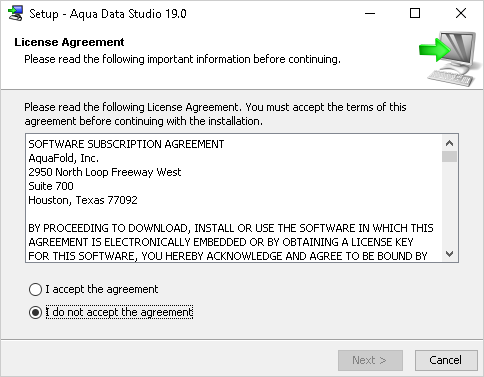The image size is (484, 377).
Task: Click the license text scroll up arrow
Action: [x=449, y=143]
